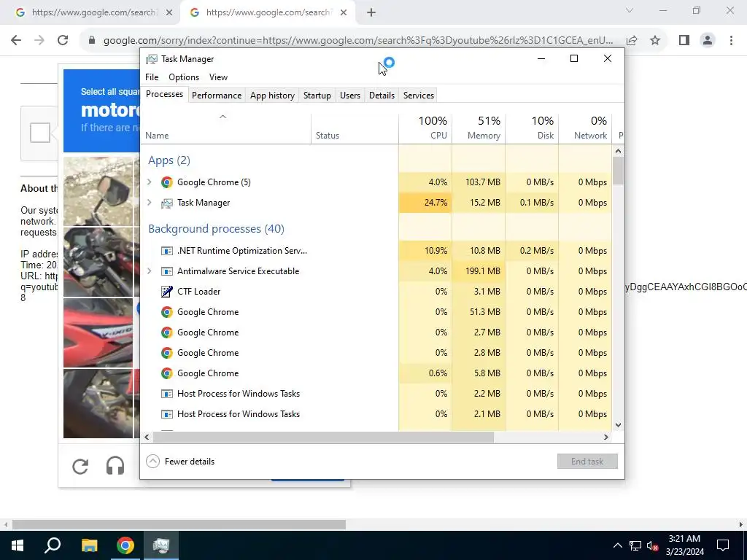The width and height of the screenshot is (747, 560).
Task: Open the Chrome profile avatar
Action: click(708, 40)
